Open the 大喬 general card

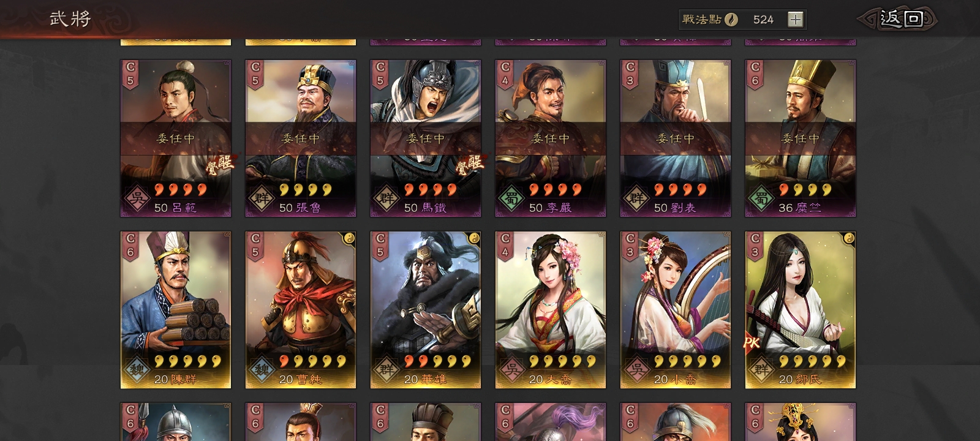pyautogui.click(x=551, y=310)
